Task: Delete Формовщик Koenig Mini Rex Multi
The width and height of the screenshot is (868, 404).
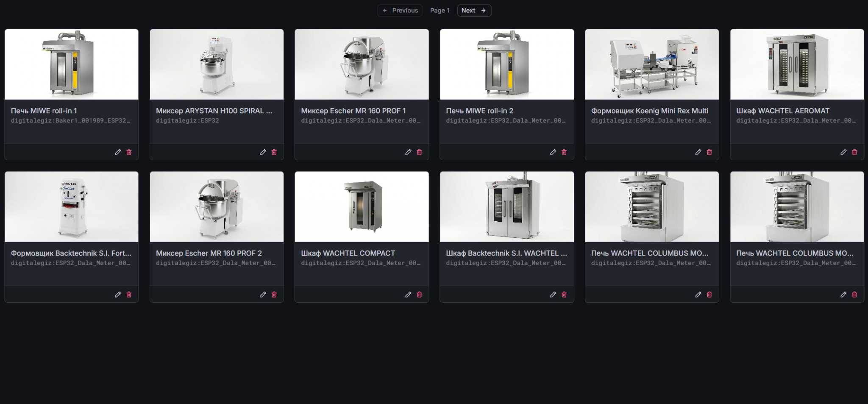Action: coord(709,152)
